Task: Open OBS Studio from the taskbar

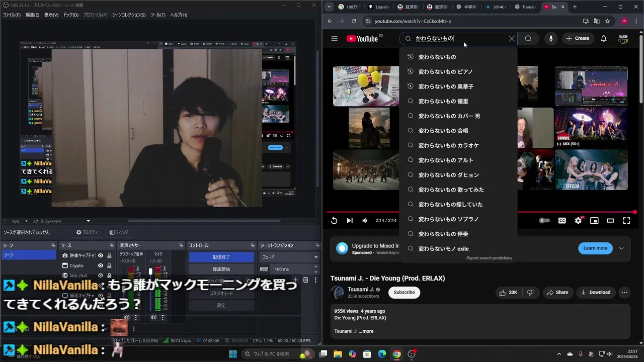Action: 412,354
